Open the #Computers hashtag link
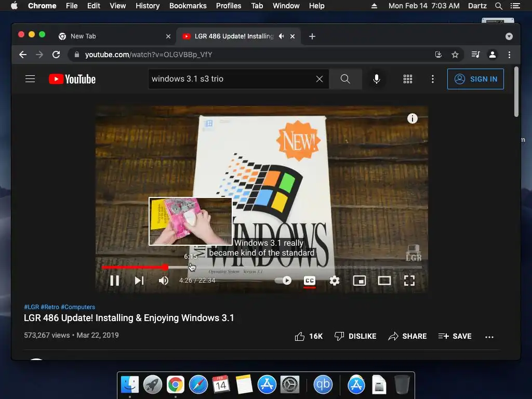The height and width of the screenshot is (399, 532). coord(78,307)
